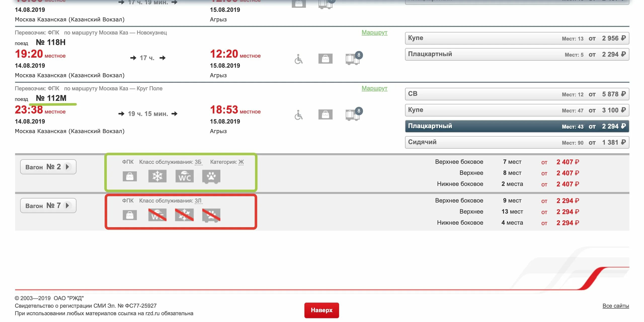This screenshot has width=644, height=322.
Task: Click air conditioning snowflake icon in wagon 2
Action: coord(157,176)
